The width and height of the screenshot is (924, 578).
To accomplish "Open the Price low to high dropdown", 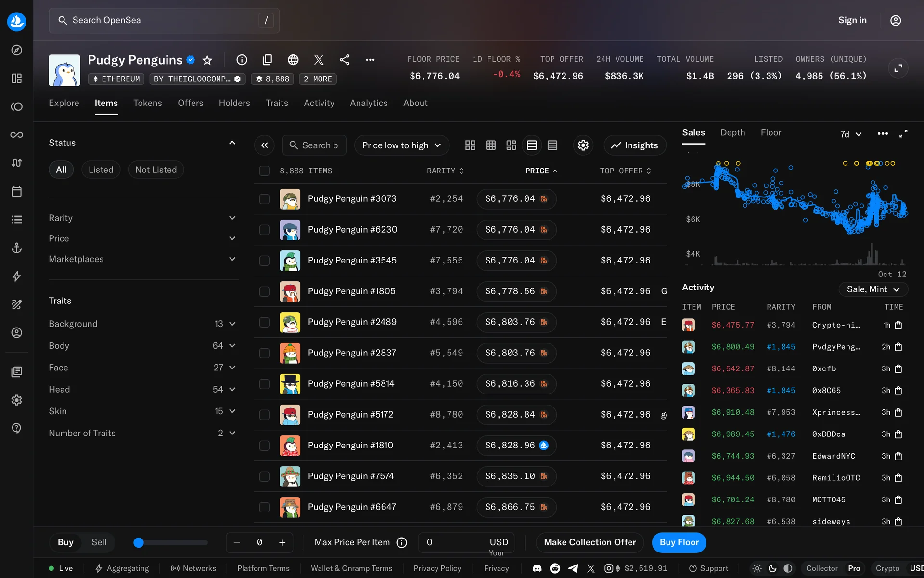I will coord(401,145).
